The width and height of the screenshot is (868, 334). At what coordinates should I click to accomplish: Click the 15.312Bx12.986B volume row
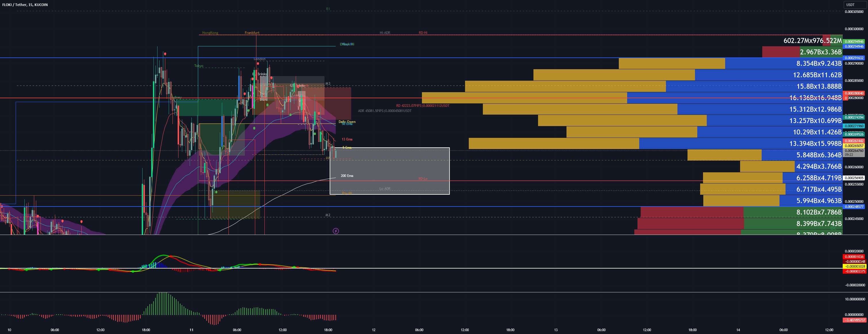pos(662,109)
